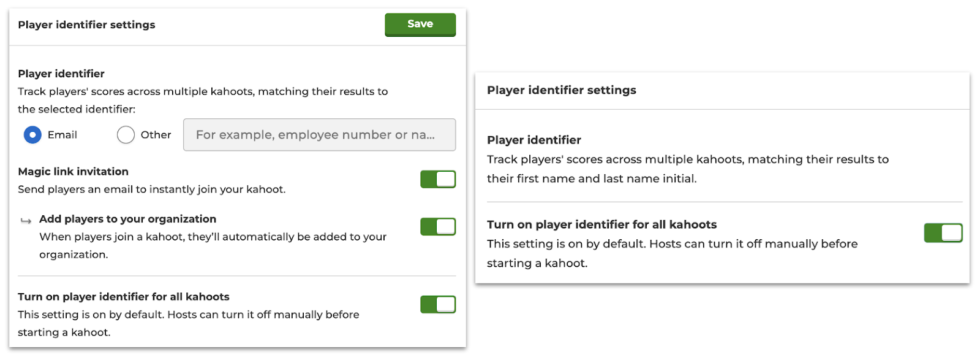Click the green Save button
The image size is (980, 360).
coord(420,25)
